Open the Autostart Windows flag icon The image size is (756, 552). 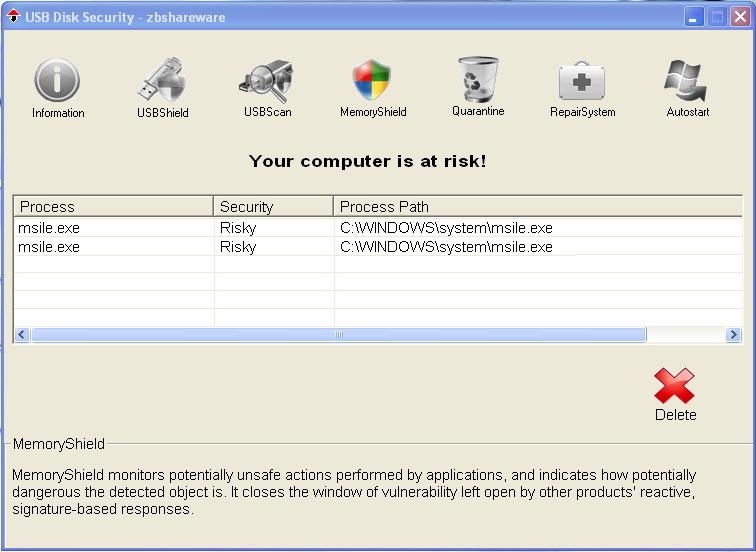(686, 81)
